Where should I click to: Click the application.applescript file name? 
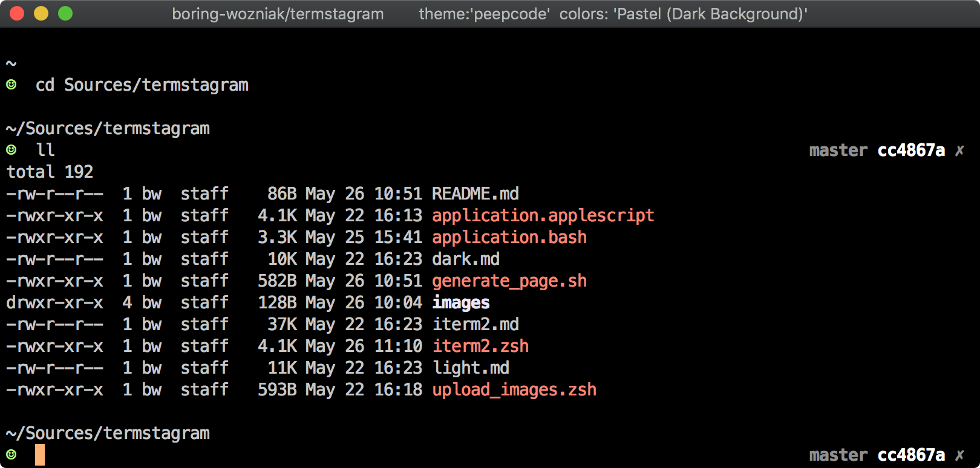pyautogui.click(x=543, y=216)
